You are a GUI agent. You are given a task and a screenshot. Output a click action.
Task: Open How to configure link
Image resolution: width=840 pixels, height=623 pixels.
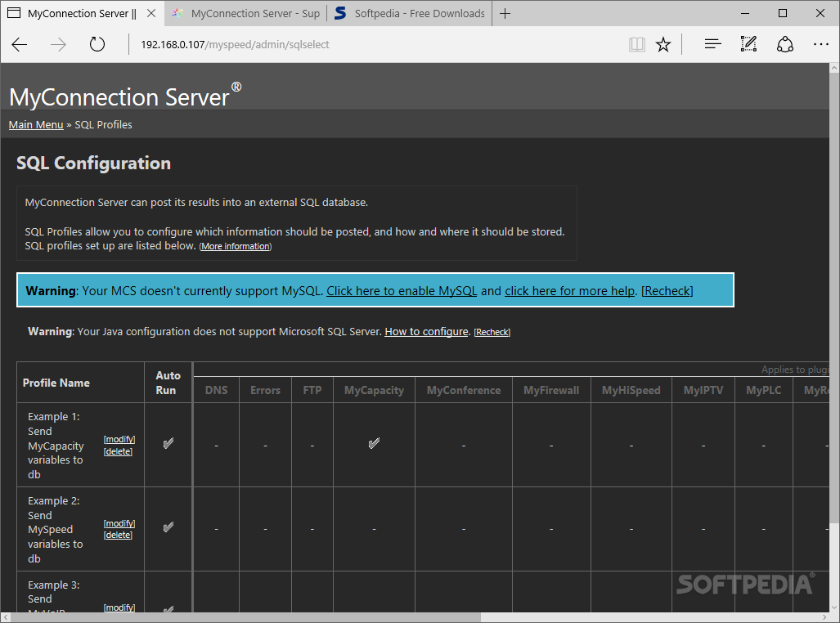[426, 332]
